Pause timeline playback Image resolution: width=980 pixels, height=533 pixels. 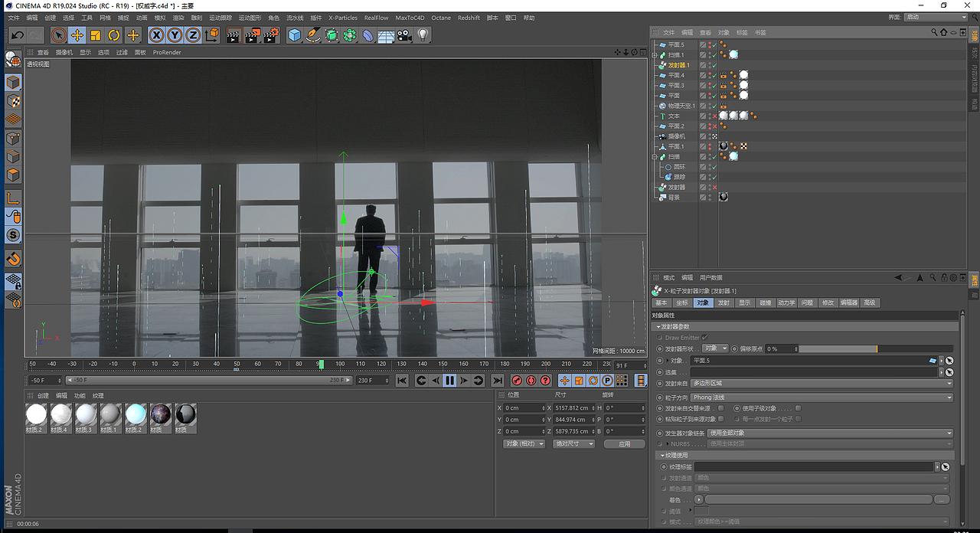click(x=449, y=381)
